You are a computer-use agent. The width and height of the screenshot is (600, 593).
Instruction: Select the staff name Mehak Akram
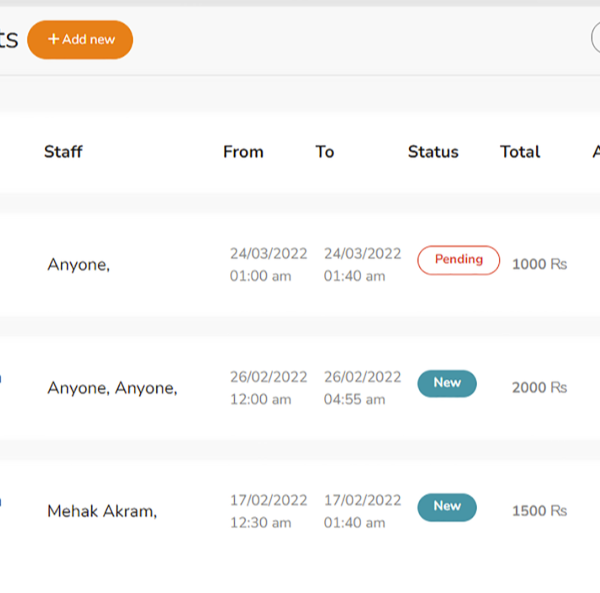(x=102, y=511)
